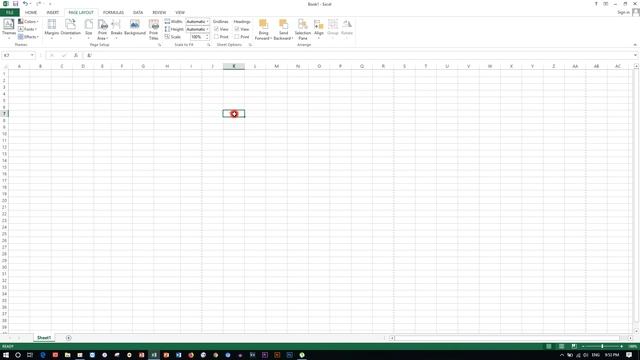Select the Sheet1 tab
The width and height of the screenshot is (640, 360).
tap(44, 338)
